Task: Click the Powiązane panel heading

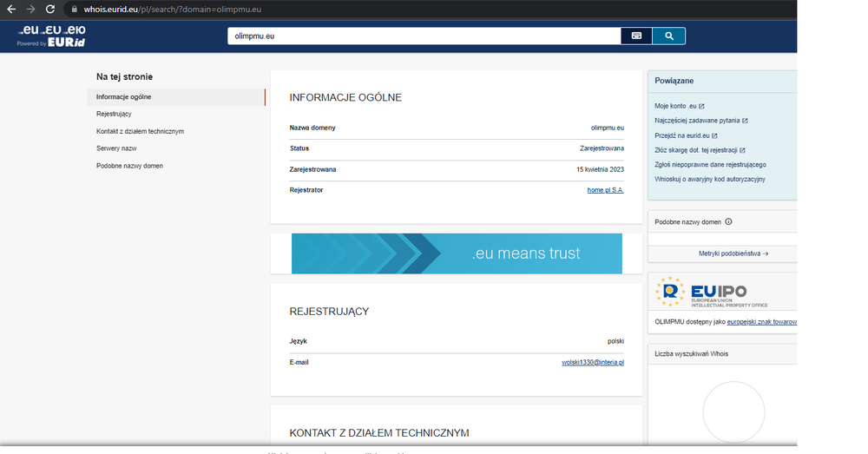Action: coord(674,81)
